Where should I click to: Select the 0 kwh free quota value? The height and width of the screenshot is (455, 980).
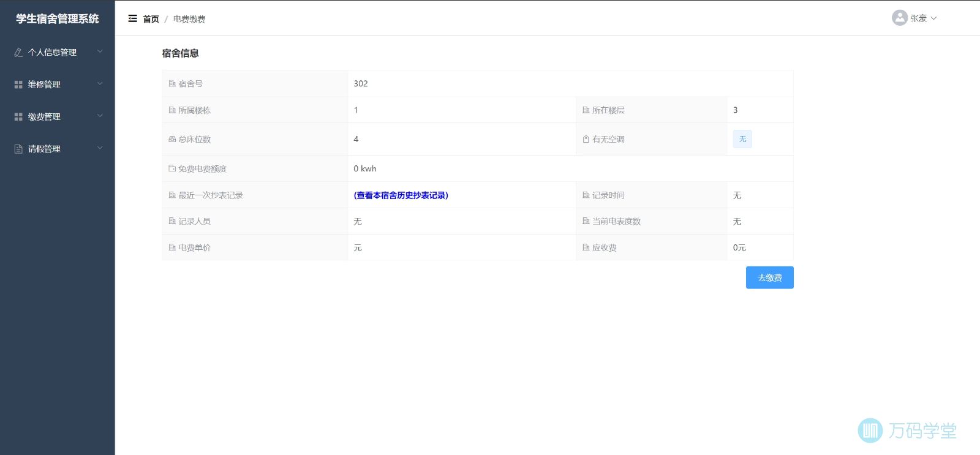coord(365,168)
